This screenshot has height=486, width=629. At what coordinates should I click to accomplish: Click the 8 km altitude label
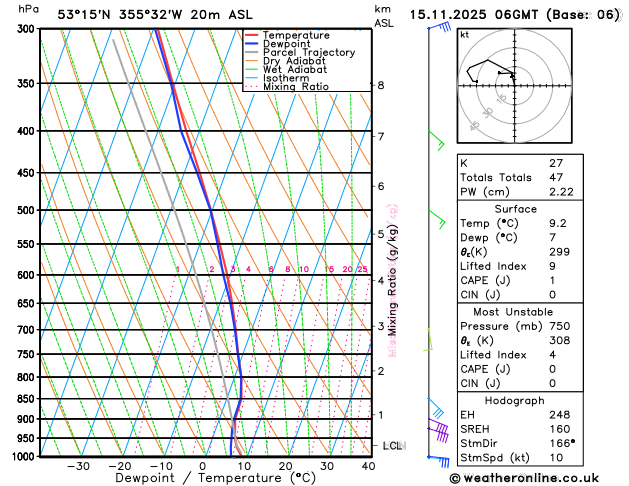[381, 85]
